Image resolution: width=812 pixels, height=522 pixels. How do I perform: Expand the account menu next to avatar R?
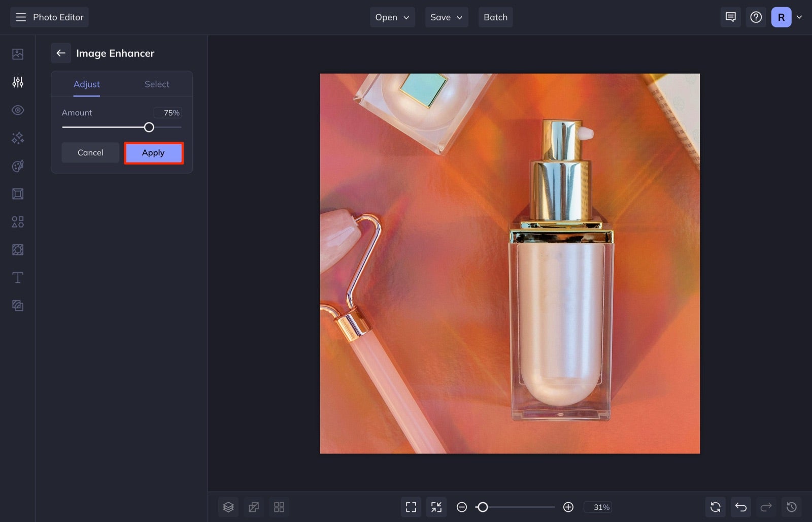click(800, 17)
